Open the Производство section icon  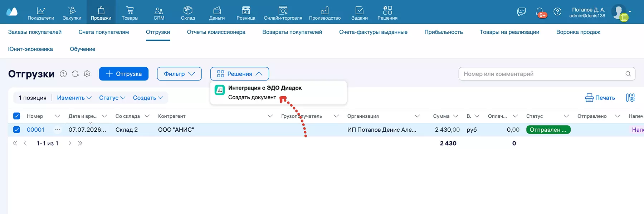(x=325, y=10)
